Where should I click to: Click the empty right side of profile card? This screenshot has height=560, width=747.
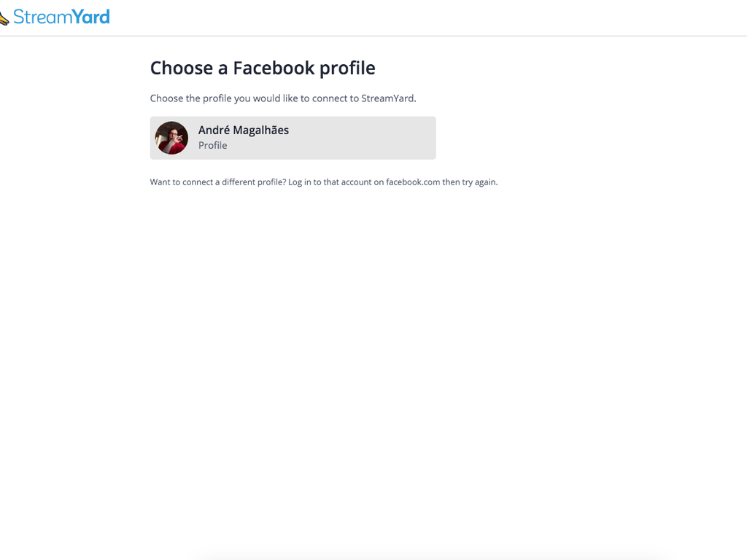[371, 138]
